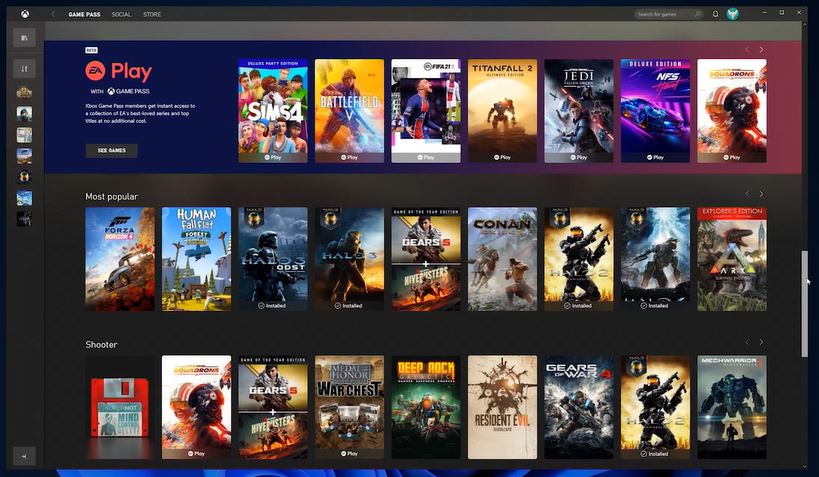Select the Game Pass tab
This screenshot has width=819, height=477.
click(x=84, y=14)
